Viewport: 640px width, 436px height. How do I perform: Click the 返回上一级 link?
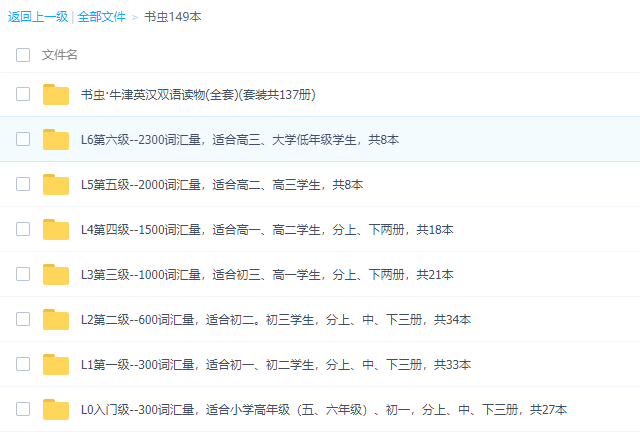click(x=38, y=17)
